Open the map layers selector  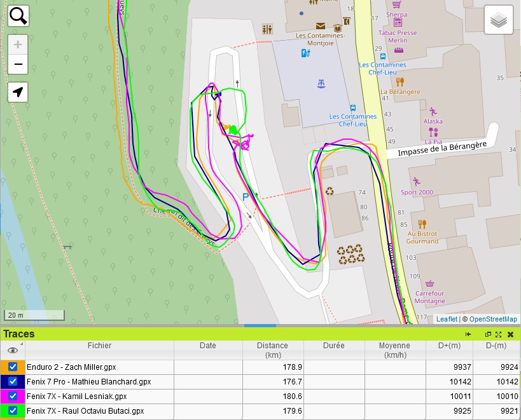point(499,20)
